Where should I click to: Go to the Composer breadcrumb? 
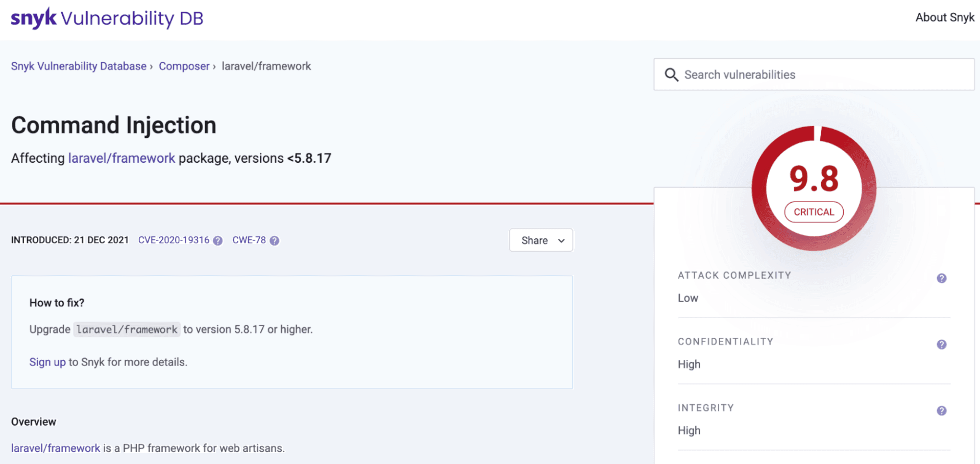(x=184, y=66)
